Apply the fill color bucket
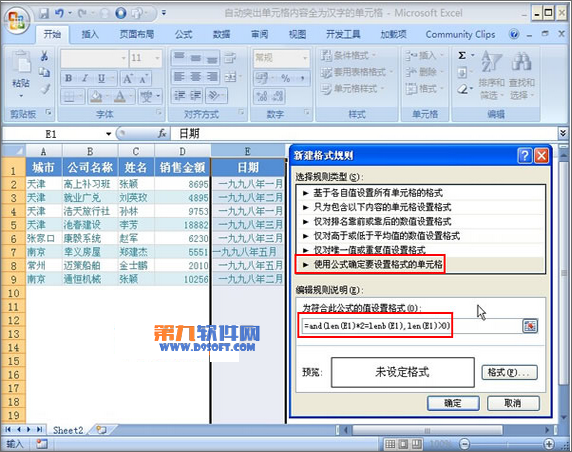This screenshot has height=452, width=572. coord(96,97)
